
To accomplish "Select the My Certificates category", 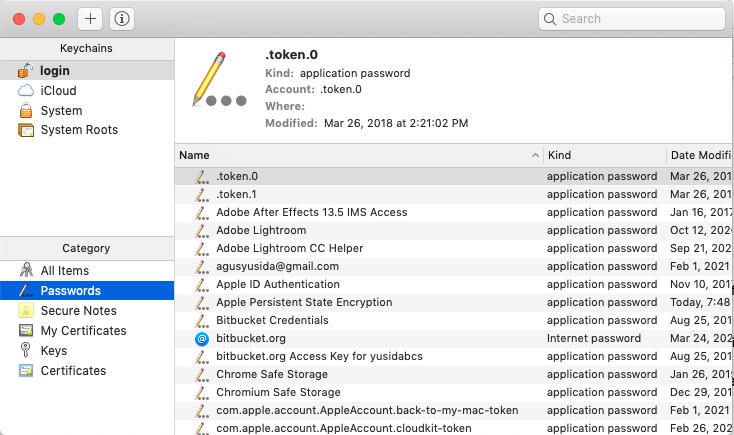I will point(87,331).
